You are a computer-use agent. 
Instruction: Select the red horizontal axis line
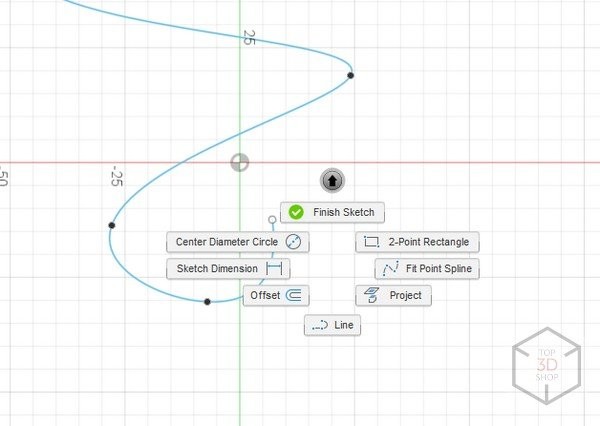(x=450, y=162)
